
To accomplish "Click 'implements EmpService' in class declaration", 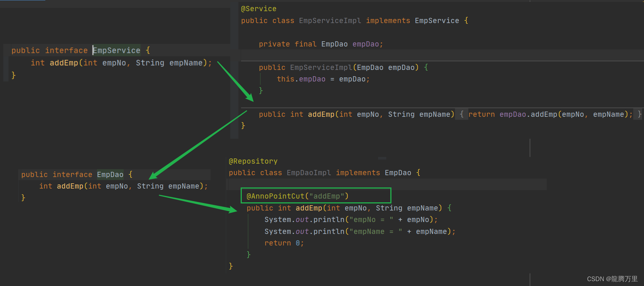I will (413, 20).
